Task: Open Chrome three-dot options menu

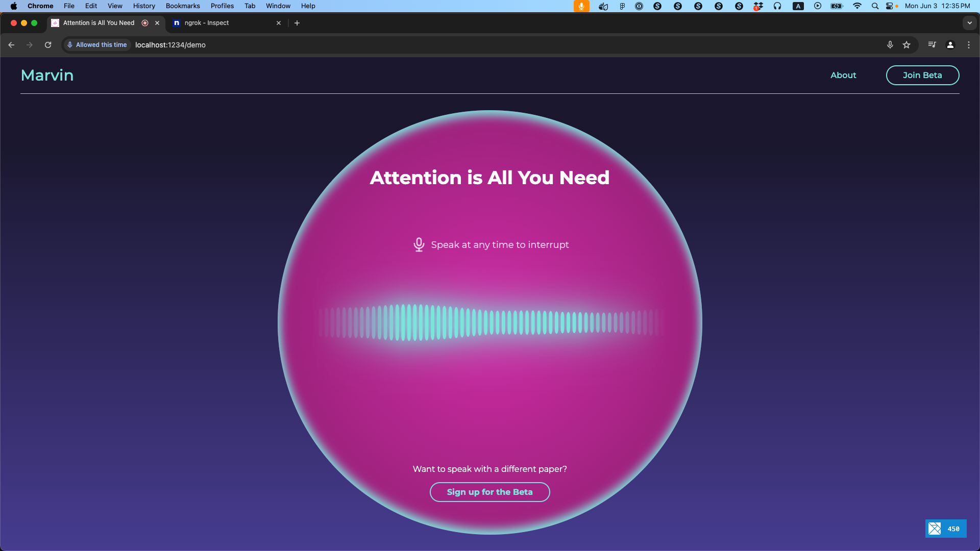Action: pos(968,45)
